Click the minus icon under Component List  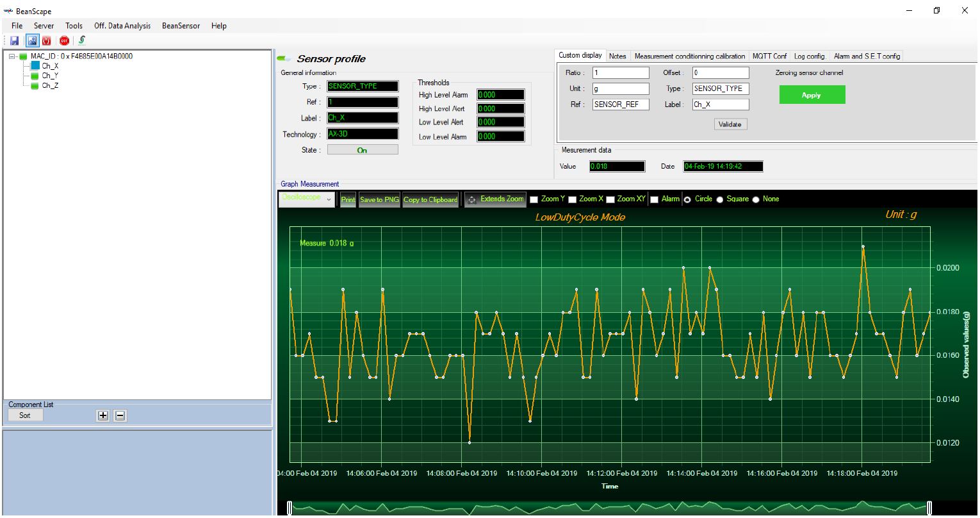click(x=120, y=415)
